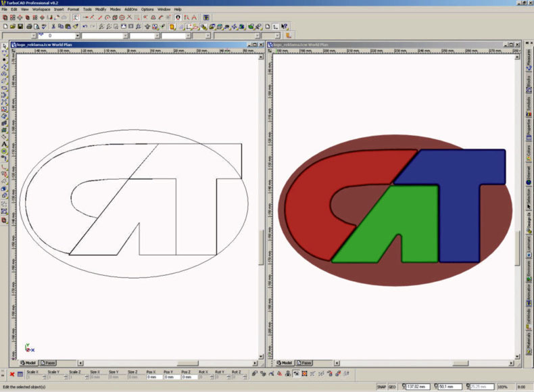Click the Save diskette icon
This screenshot has width=534, height=392.
point(20,26)
